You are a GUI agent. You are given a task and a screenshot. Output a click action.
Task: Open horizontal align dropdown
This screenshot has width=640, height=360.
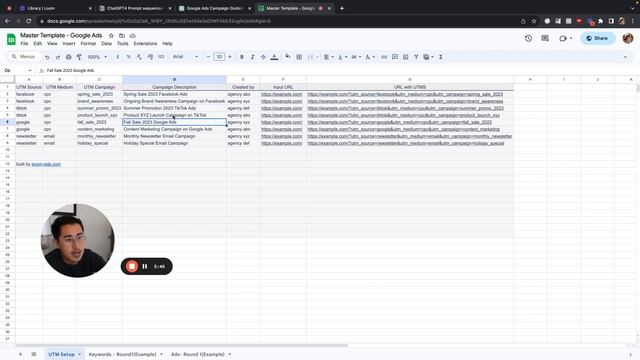(x=329, y=57)
